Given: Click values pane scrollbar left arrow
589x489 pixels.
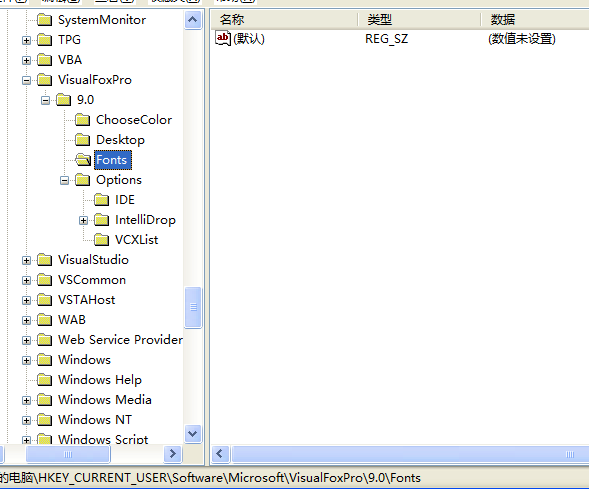Looking at the screenshot, I should 220,454.
